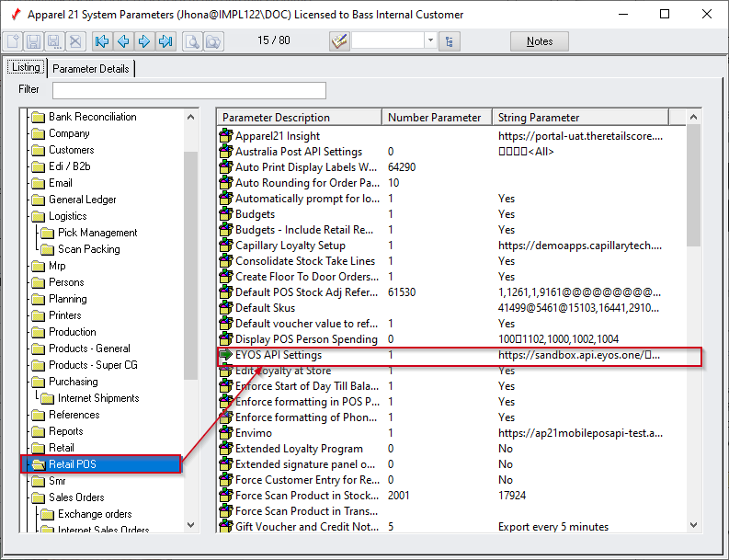This screenshot has width=729, height=560.
Task: Switch to the Parameter Details tab
Action: 91,68
